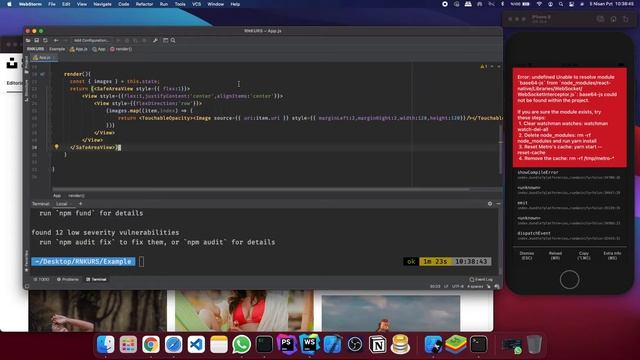The height and width of the screenshot is (360, 640).
Task: Click the Simulator home toolbar icon
Action: (613, 19)
